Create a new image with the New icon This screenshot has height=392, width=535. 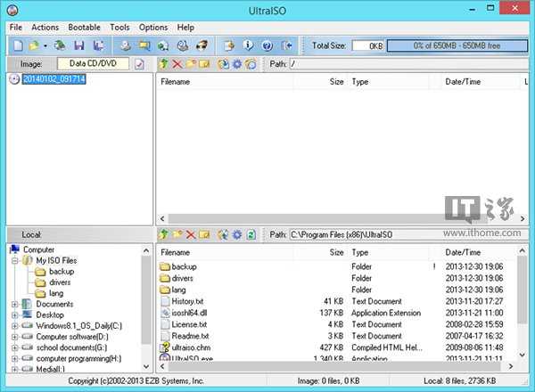(x=18, y=45)
